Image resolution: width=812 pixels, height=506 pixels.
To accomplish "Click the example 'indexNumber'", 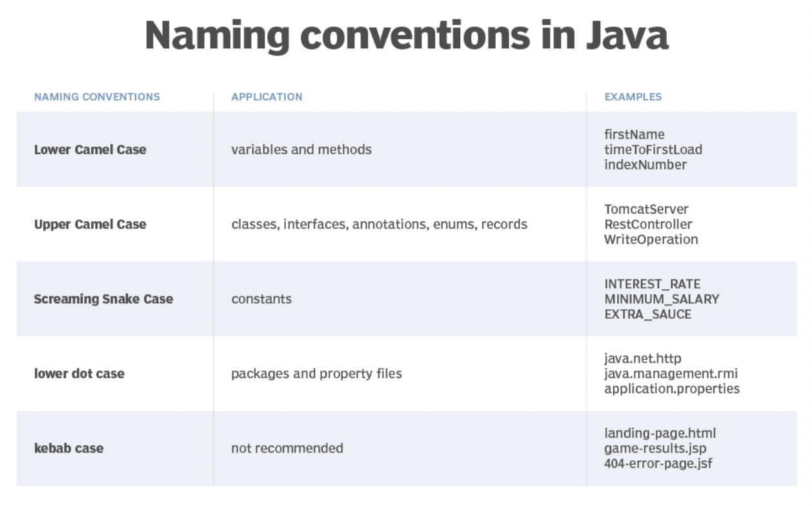I will 645,165.
